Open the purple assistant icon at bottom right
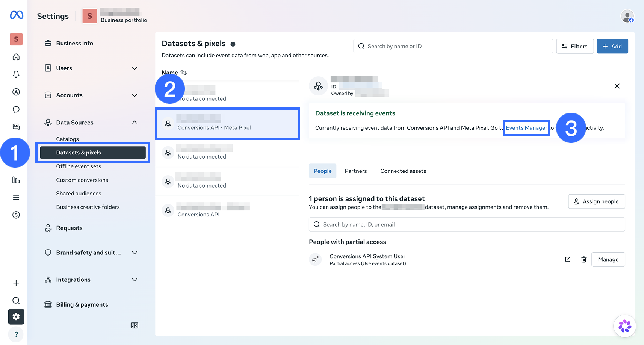Image resolution: width=644 pixels, height=345 pixels. (x=625, y=326)
